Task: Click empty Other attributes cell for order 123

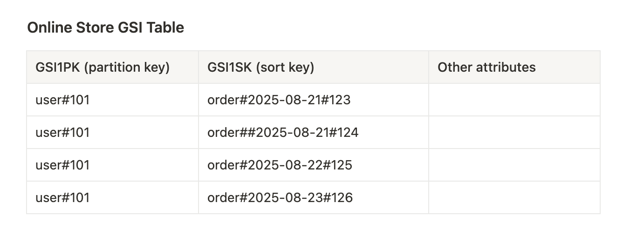Action: point(514,100)
